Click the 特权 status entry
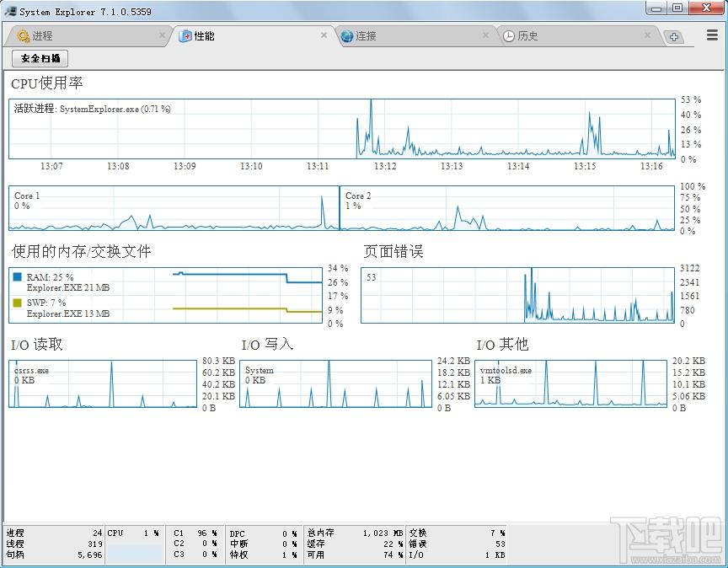 coord(263,555)
